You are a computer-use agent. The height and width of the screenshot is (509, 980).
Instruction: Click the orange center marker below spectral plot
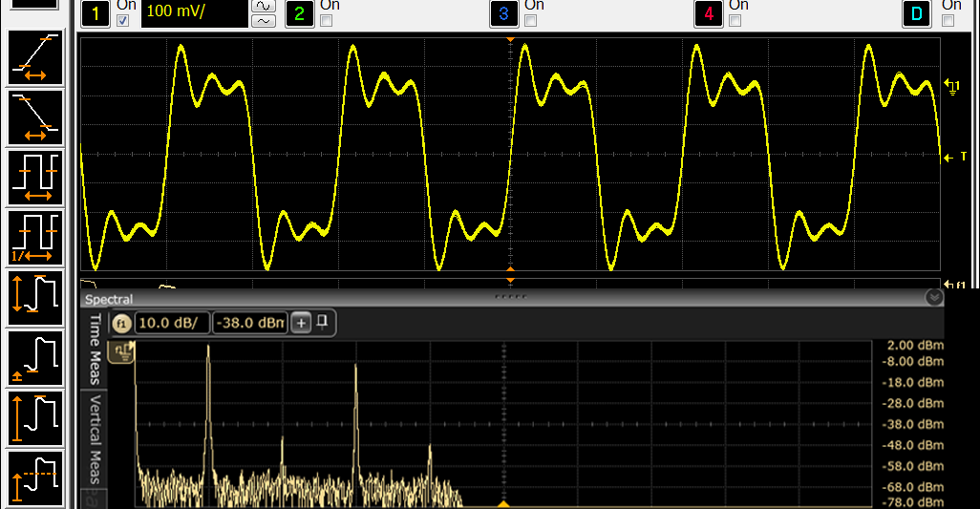click(x=503, y=504)
